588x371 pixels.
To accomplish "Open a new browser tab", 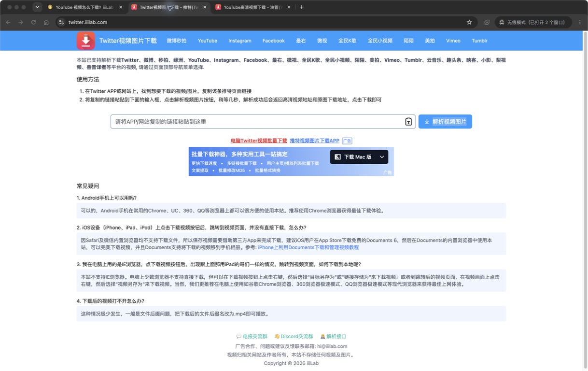I will click(302, 7).
